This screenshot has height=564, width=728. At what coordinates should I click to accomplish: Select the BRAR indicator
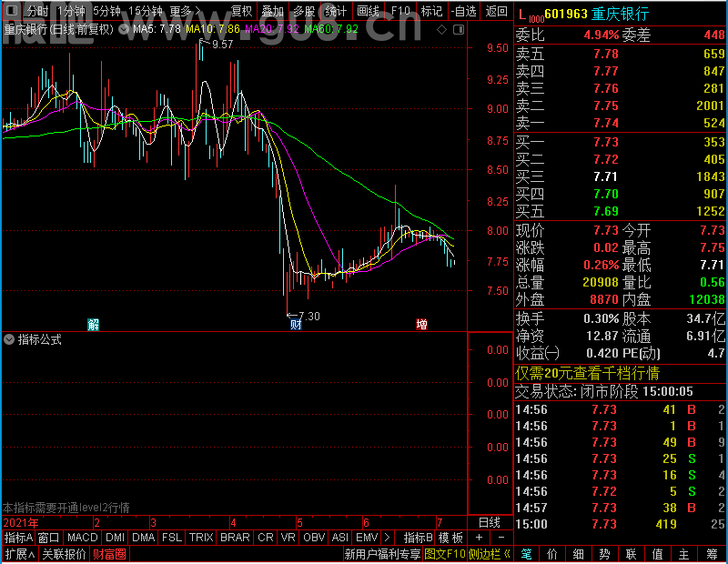(x=235, y=538)
